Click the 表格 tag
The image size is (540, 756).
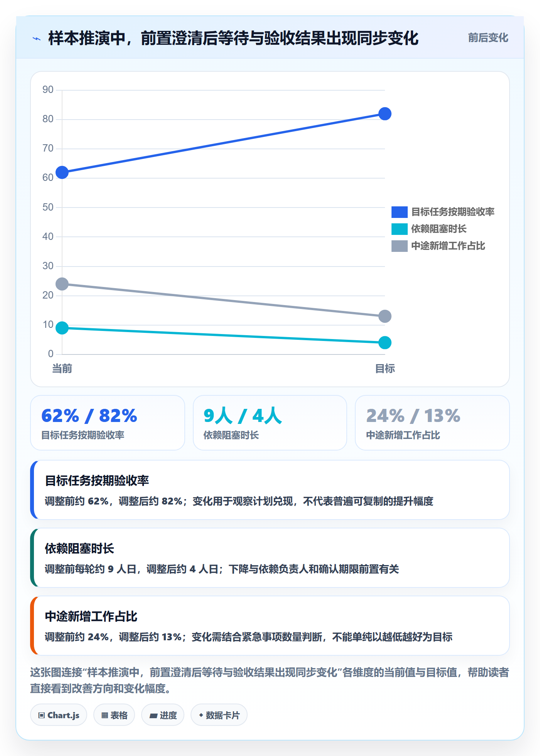[114, 715]
